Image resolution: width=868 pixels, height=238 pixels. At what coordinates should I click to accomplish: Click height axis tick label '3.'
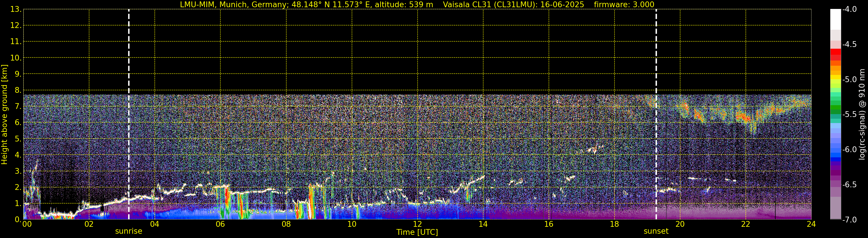click(18, 171)
